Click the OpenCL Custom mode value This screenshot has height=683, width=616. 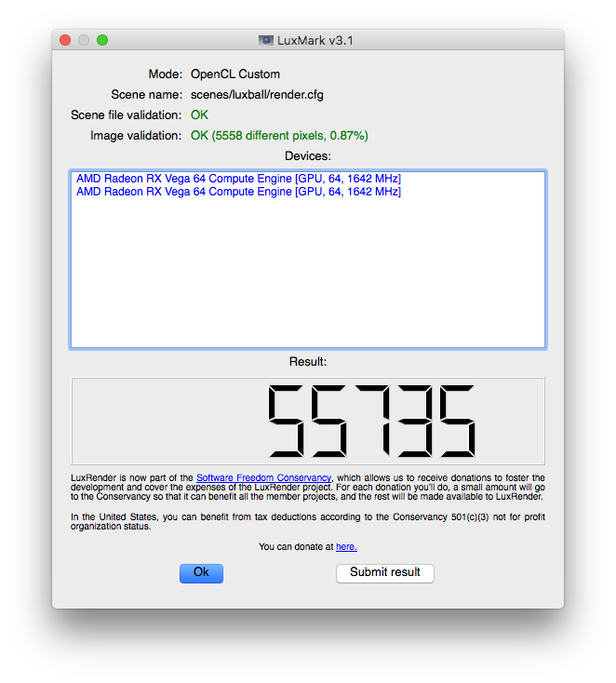[x=235, y=74]
